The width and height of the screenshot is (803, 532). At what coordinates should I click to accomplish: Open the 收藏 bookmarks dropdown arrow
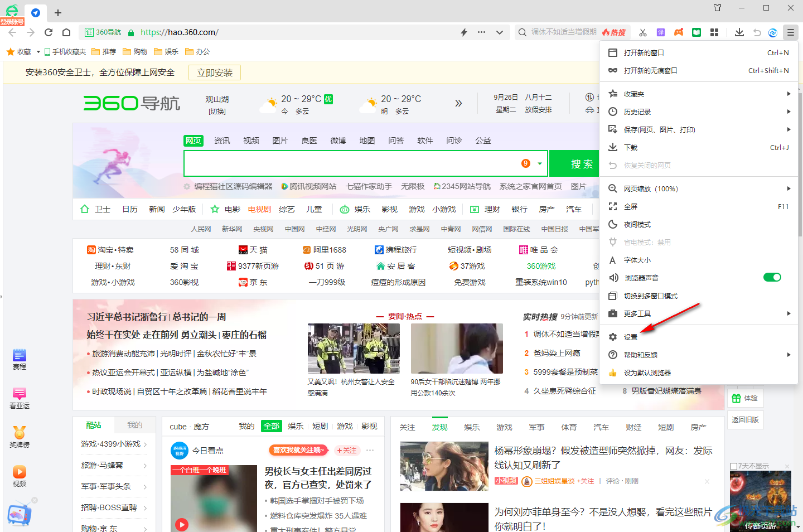point(38,52)
